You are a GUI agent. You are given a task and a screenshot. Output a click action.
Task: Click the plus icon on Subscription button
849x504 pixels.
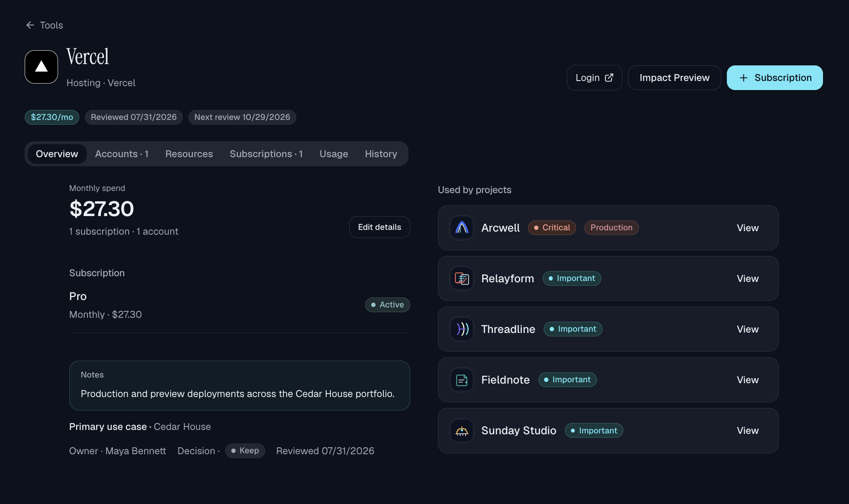pos(744,78)
